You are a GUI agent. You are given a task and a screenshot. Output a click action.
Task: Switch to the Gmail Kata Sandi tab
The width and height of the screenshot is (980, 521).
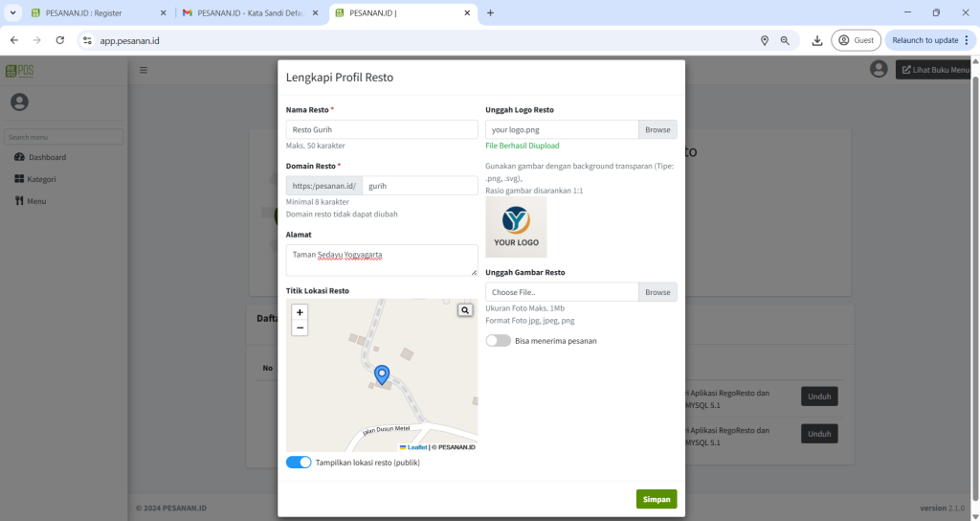coord(249,13)
